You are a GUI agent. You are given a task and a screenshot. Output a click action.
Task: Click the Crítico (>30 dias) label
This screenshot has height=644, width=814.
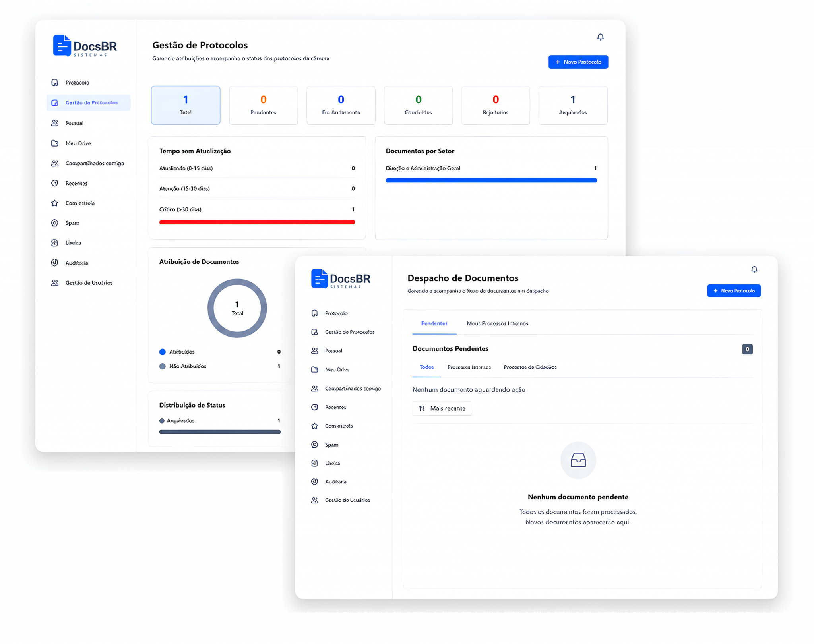coord(180,209)
